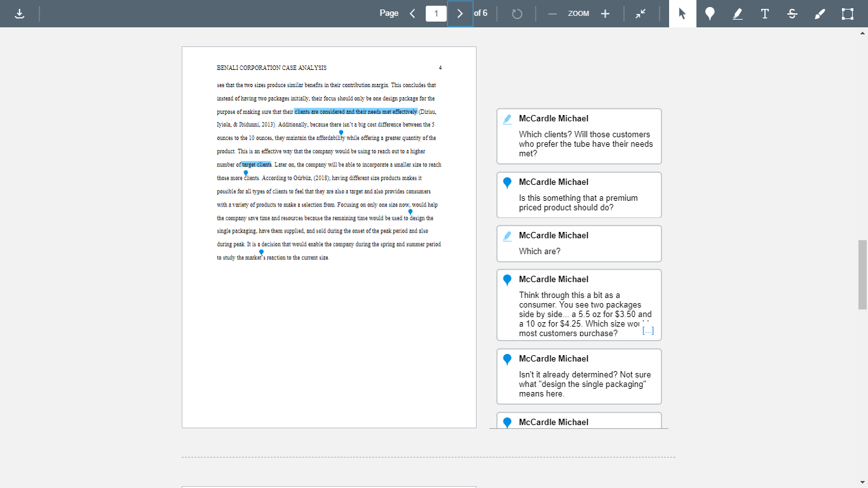Click header 'BENALI CORPORATION CASE ANALYSIS'
The height and width of the screenshot is (488, 868).
click(x=272, y=68)
